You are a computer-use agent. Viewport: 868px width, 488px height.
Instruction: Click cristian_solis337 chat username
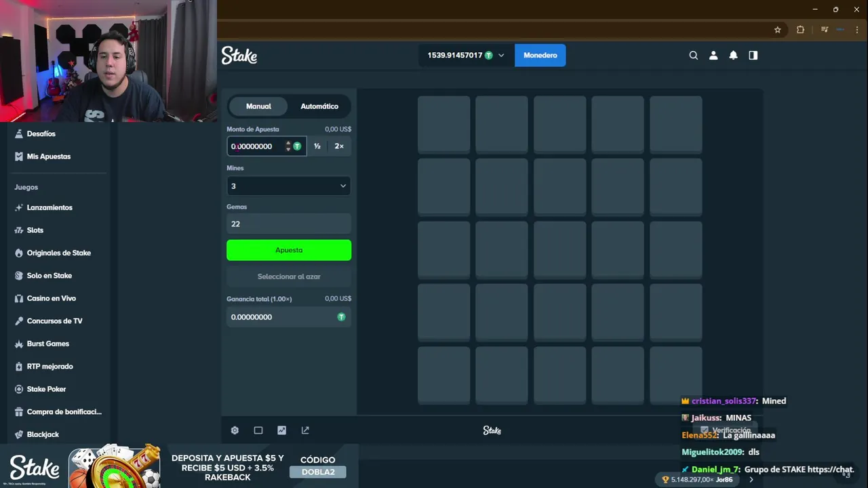click(x=724, y=401)
